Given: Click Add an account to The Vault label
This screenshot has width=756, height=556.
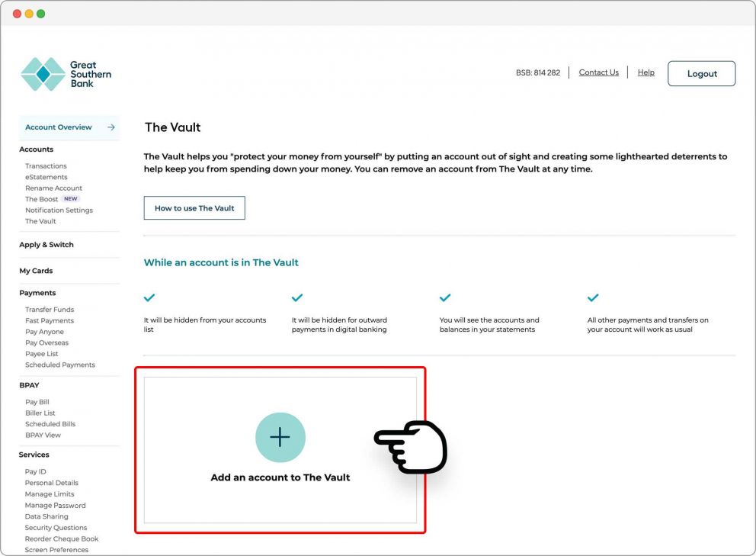Looking at the screenshot, I should click(x=280, y=477).
